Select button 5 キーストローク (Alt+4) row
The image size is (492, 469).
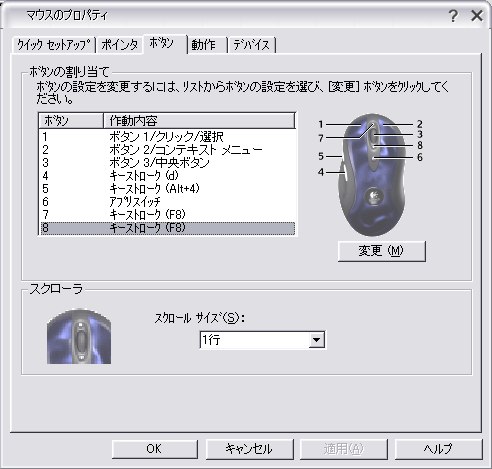(167, 189)
